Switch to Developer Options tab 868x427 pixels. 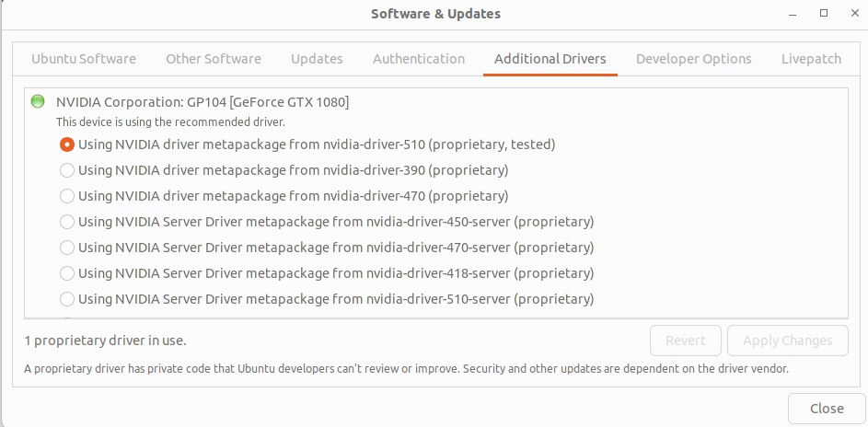pos(694,59)
